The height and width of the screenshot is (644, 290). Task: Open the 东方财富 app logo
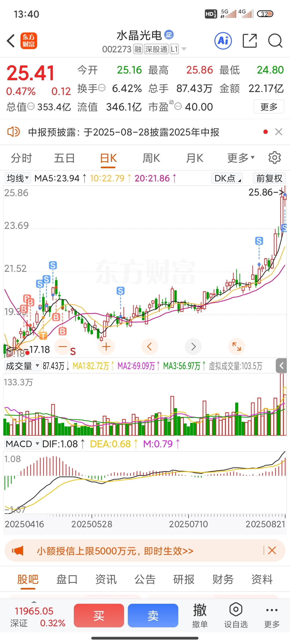coord(29,41)
